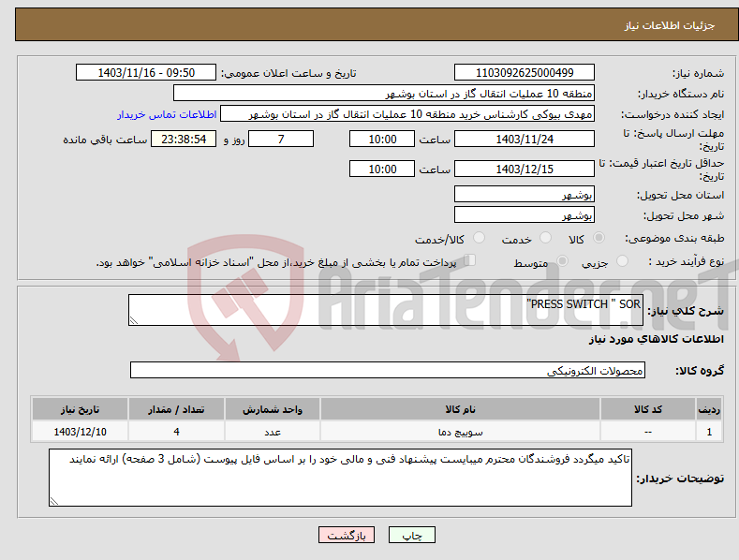Select the کالا radio button
The image size is (739, 560).
pyautogui.click(x=599, y=238)
